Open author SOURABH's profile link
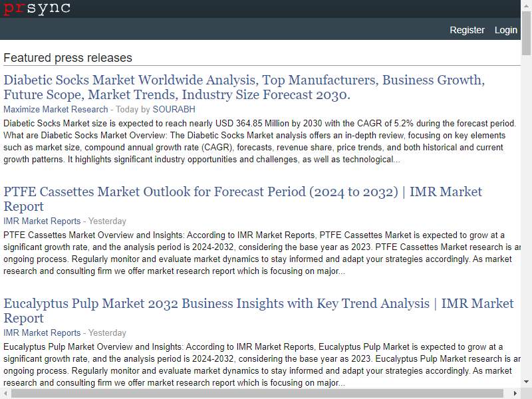The height and width of the screenshot is (399, 532). [x=174, y=109]
